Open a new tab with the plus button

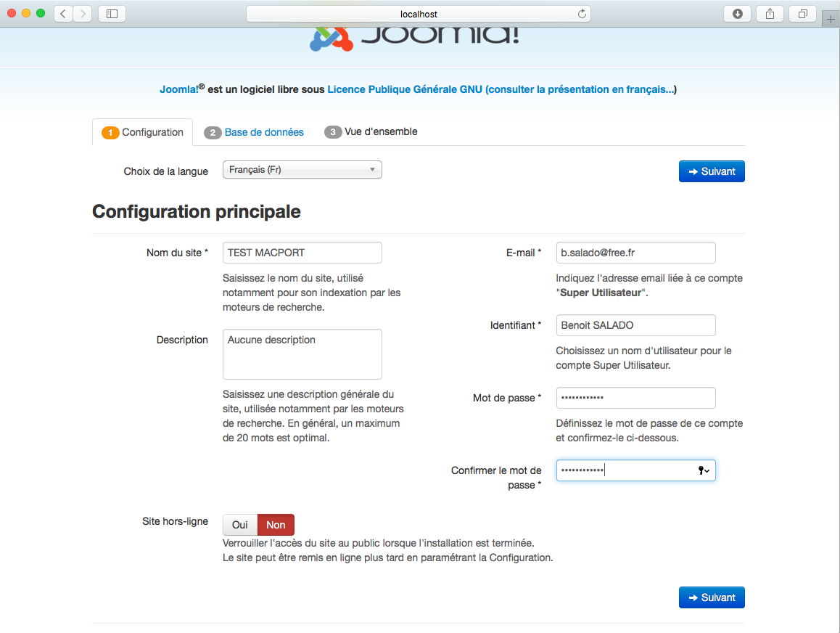tap(831, 20)
